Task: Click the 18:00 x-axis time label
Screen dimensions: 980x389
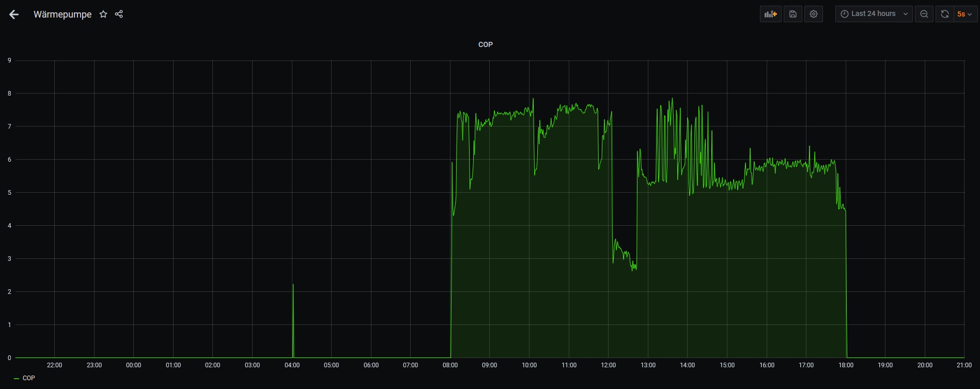Action: [846, 365]
